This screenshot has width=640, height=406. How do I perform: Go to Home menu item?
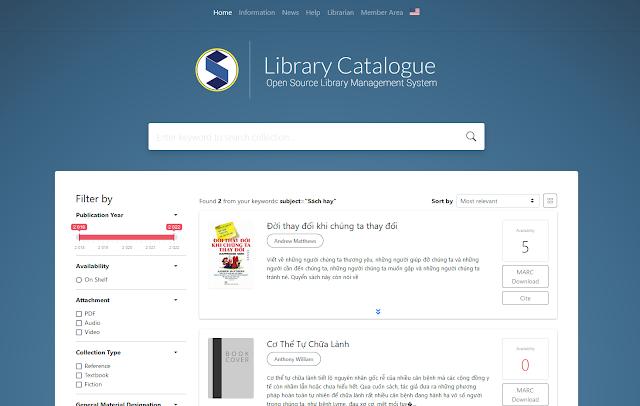pyautogui.click(x=222, y=13)
